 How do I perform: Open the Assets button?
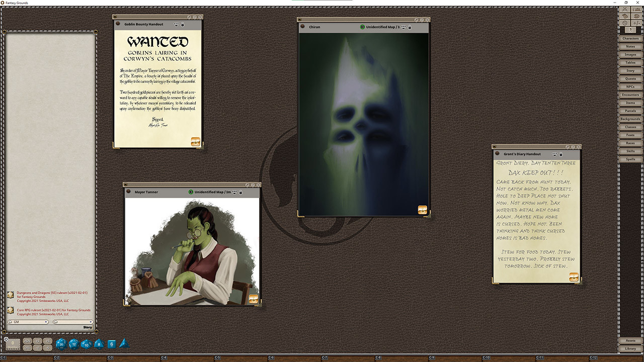click(630, 340)
